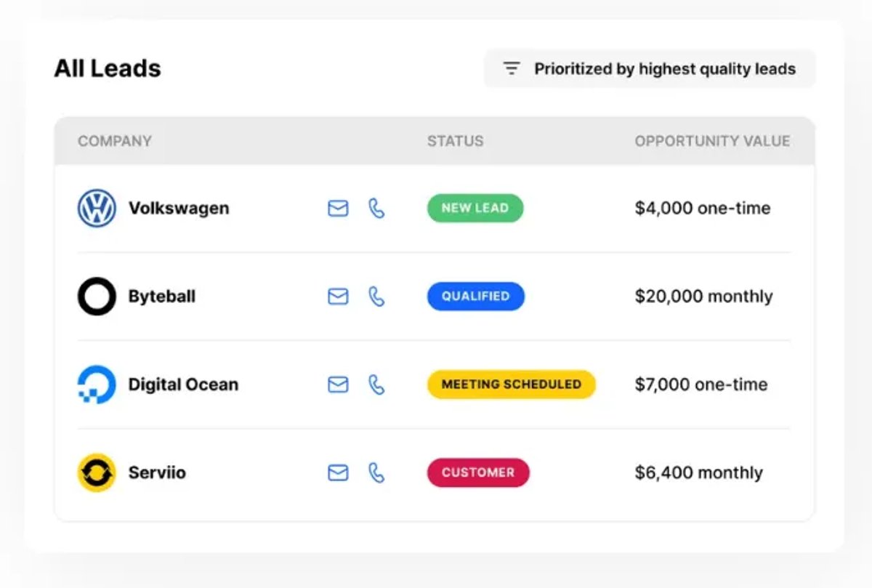Send email to Byteball via envelope icon
Screen dimensions: 872x588
(x=338, y=297)
